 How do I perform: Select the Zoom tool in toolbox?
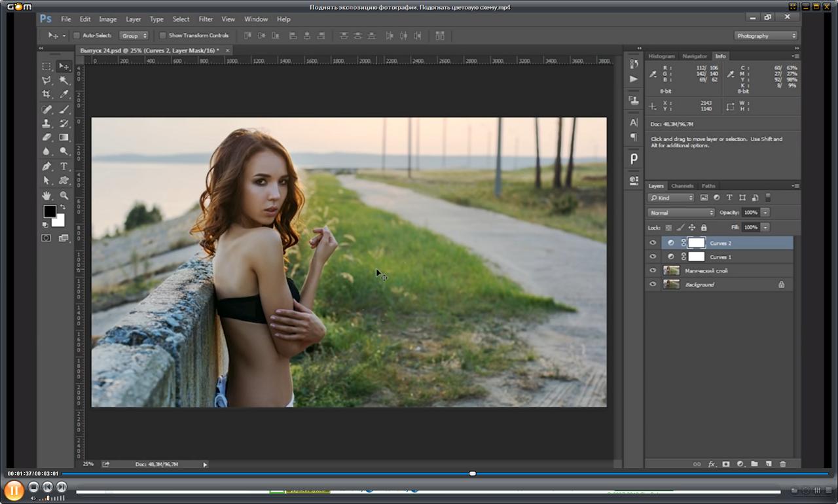click(64, 195)
